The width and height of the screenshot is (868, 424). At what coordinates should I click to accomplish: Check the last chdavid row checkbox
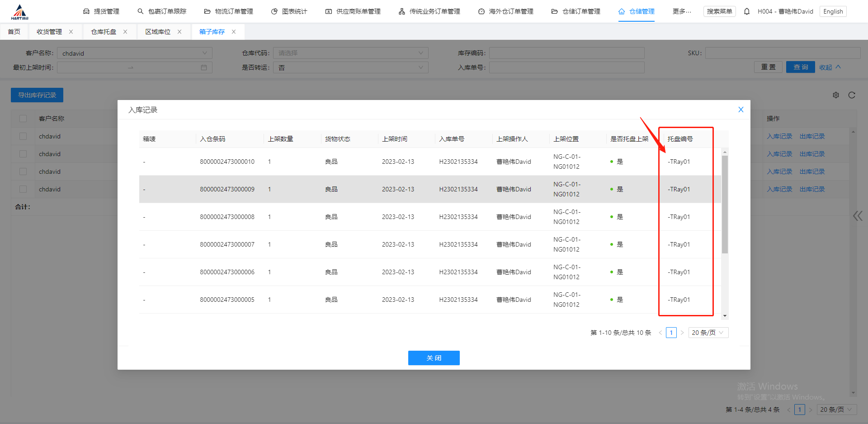point(23,189)
